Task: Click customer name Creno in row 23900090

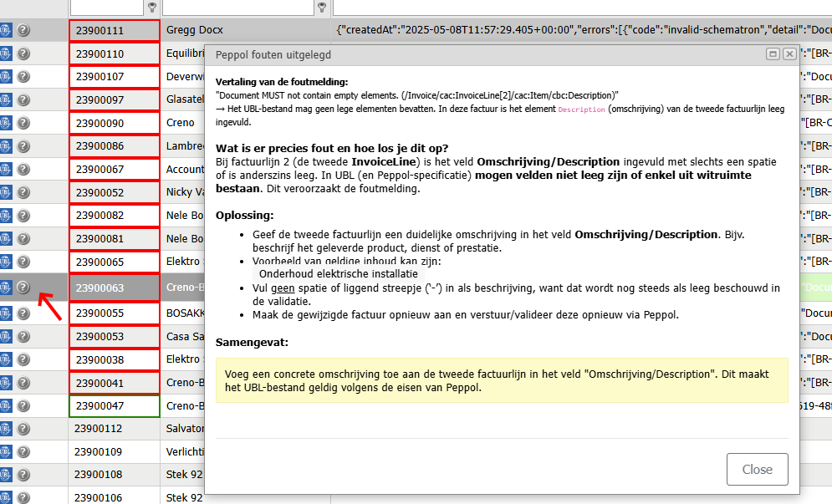Action: [180, 123]
